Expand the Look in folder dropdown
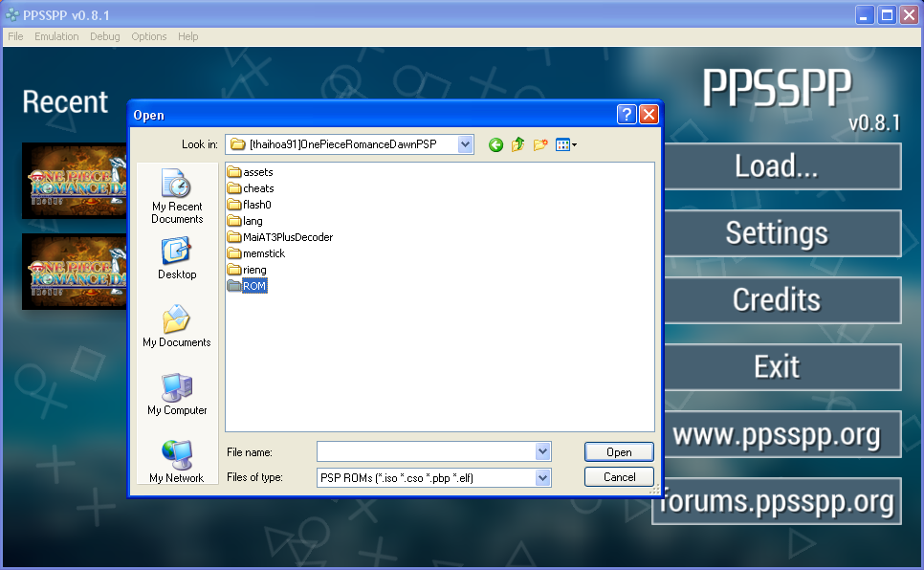 click(465, 144)
